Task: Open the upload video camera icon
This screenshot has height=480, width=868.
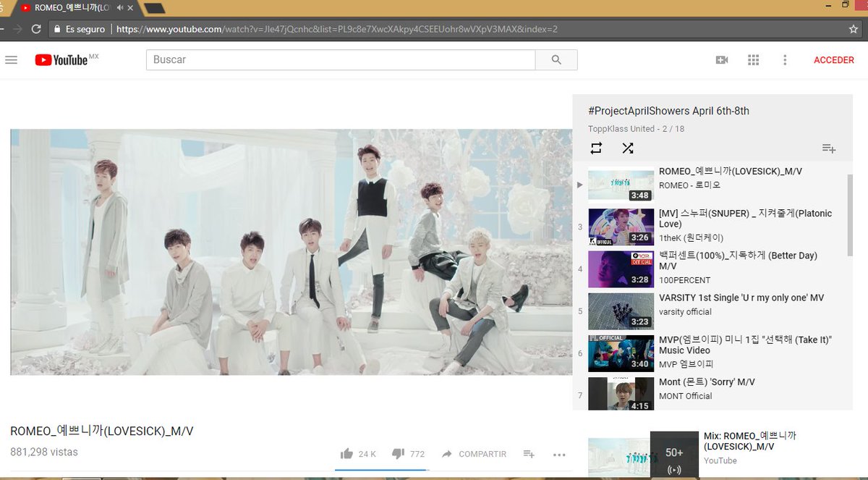Action: click(x=721, y=60)
